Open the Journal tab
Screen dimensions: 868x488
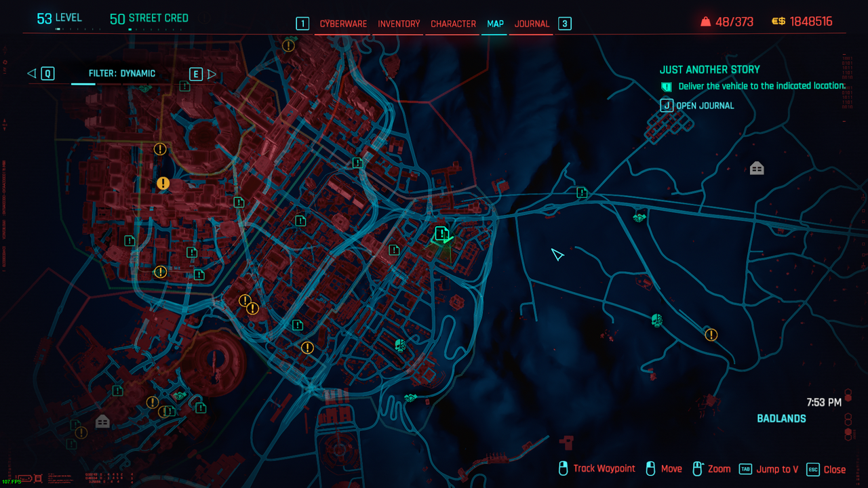[532, 24]
